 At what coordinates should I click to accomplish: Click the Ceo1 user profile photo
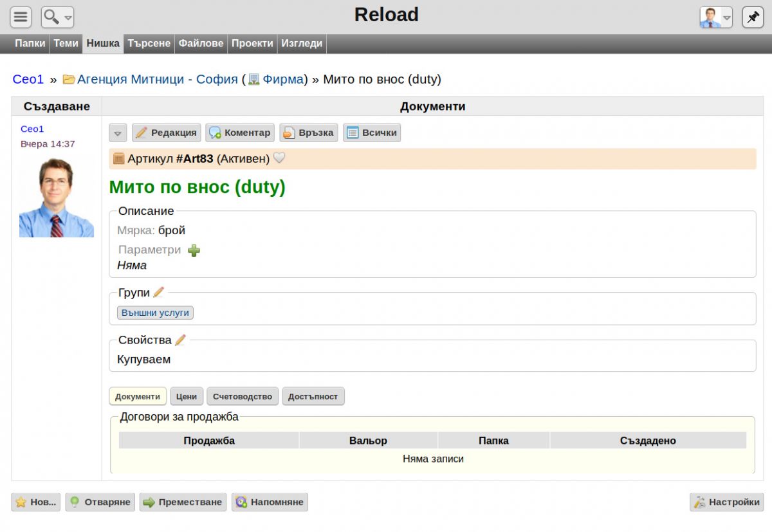(x=57, y=197)
